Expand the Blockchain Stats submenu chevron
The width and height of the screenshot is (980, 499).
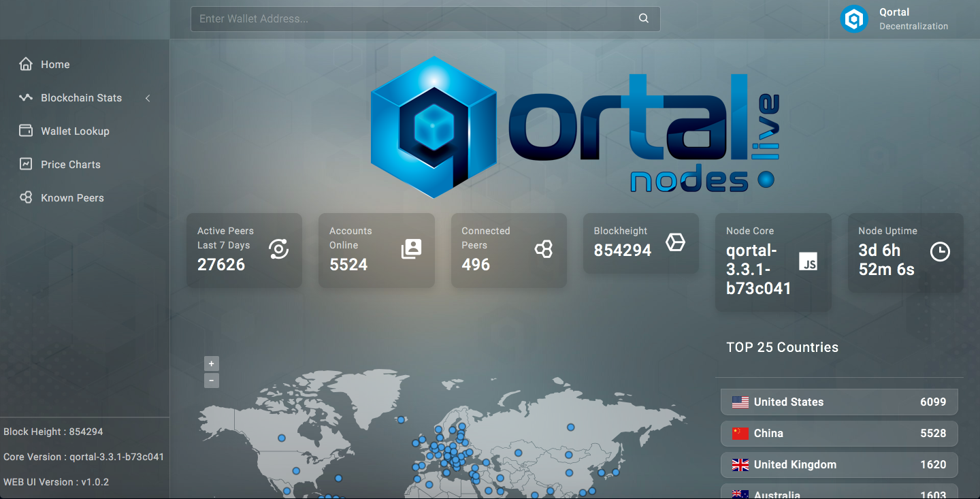(x=148, y=98)
